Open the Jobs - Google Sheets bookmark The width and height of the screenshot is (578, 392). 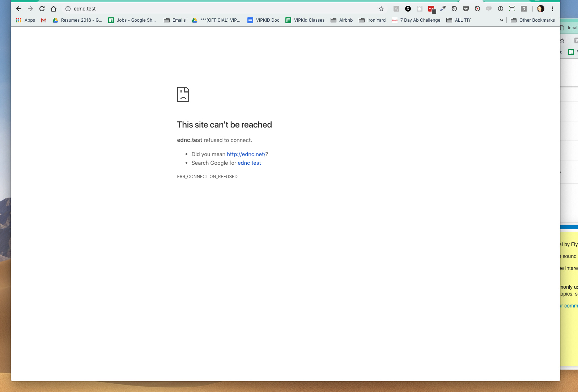click(x=132, y=20)
